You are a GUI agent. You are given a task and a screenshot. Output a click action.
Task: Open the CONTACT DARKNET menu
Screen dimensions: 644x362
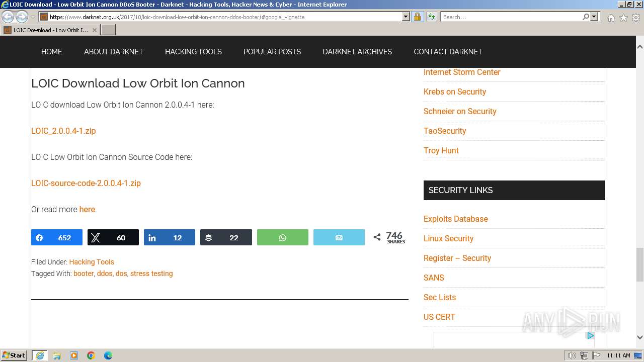[448, 52]
